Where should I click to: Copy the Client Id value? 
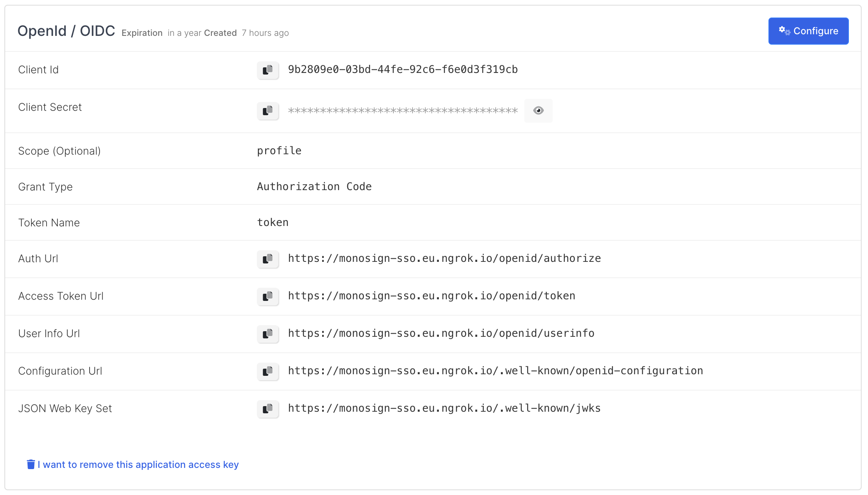(268, 70)
